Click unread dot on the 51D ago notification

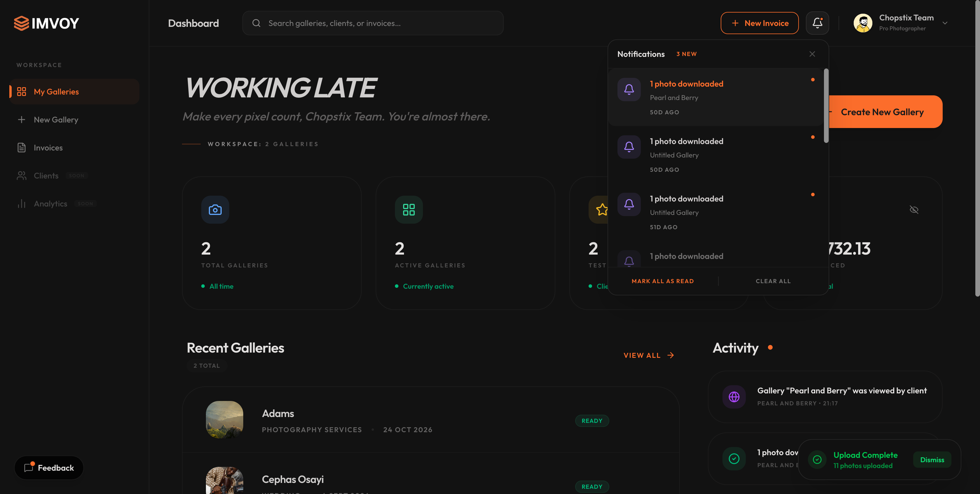coord(813,195)
